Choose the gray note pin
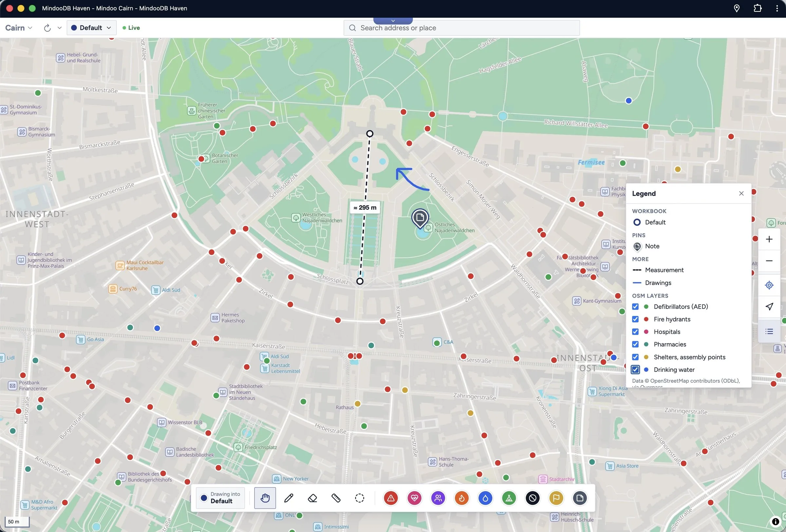The width and height of the screenshot is (786, 532). click(x=580, y=498)
